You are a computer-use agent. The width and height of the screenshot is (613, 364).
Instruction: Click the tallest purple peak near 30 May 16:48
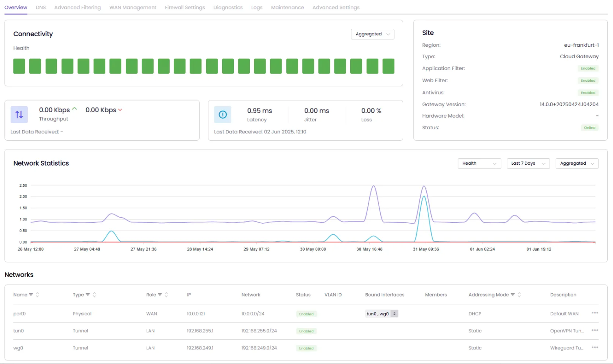click(x=373, y=186)
